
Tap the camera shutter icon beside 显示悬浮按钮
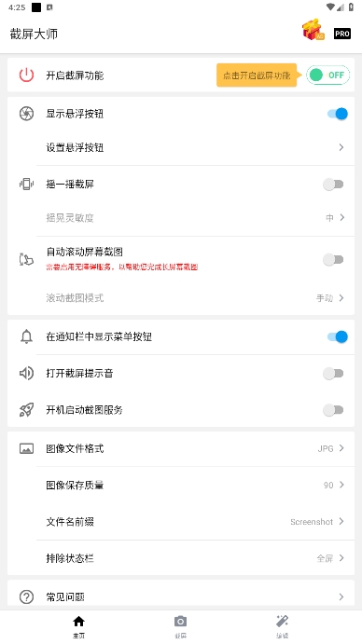[x=26, y=114]
